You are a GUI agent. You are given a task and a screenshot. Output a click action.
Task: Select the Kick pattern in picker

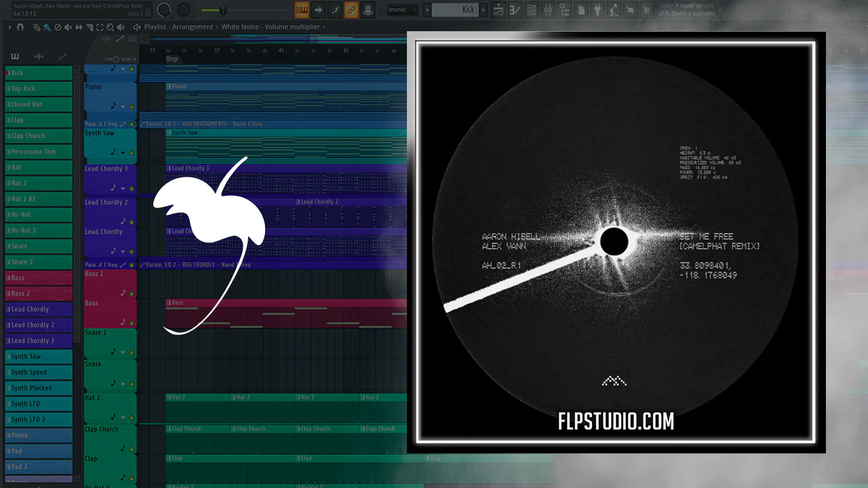coord(39,73)
